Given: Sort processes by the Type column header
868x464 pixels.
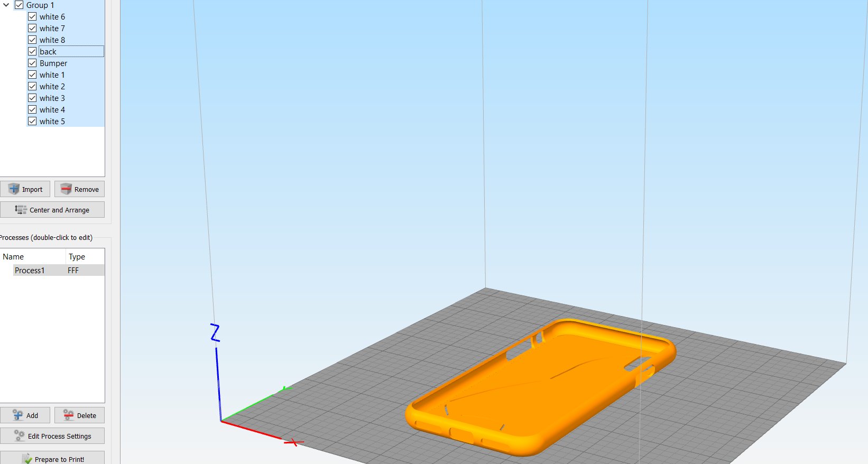Looking at the screenshot, I should tap(85, 257).
